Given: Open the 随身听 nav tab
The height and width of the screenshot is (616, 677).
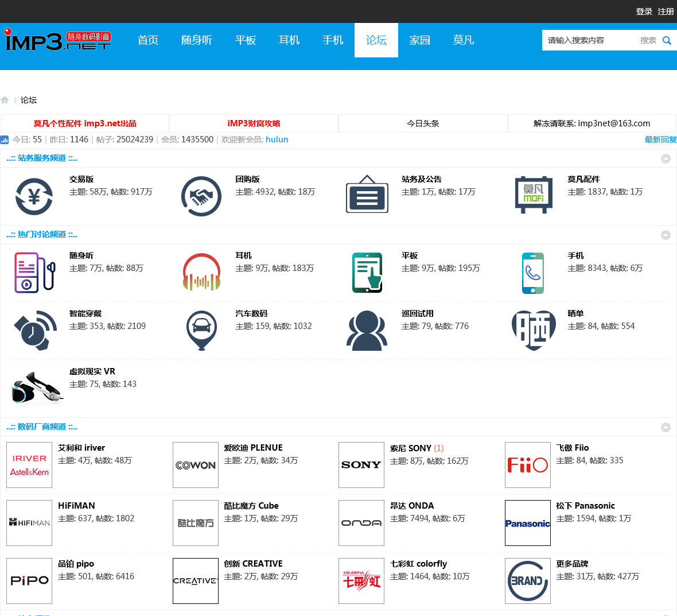Looking at the screenshot, I should (x=197, y=40).
